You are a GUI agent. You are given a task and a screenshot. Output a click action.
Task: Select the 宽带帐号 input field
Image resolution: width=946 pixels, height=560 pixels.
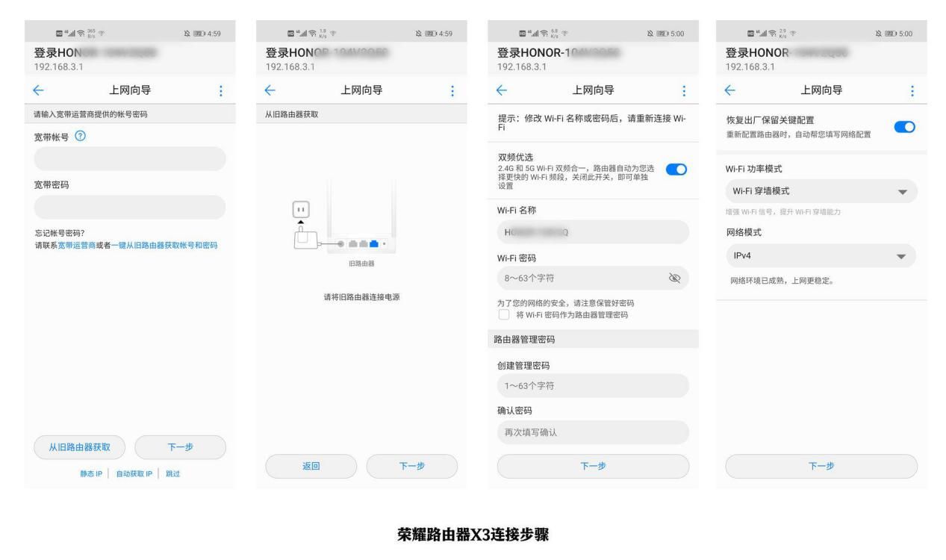pyautogui.click(x=130, y=159)
